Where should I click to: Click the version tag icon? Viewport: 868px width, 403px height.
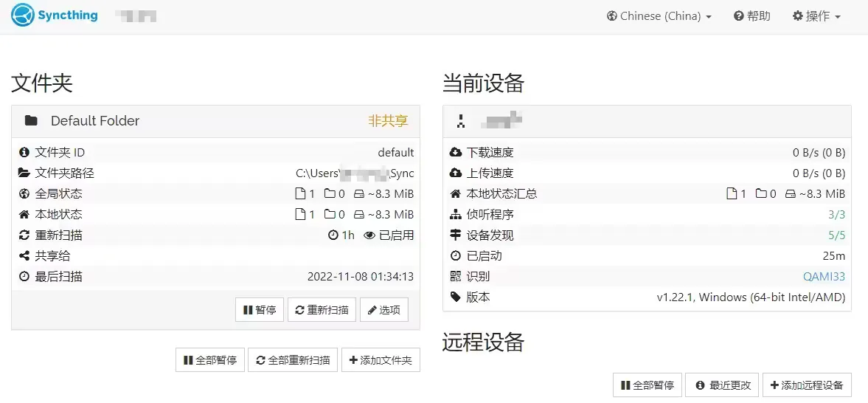455,297
